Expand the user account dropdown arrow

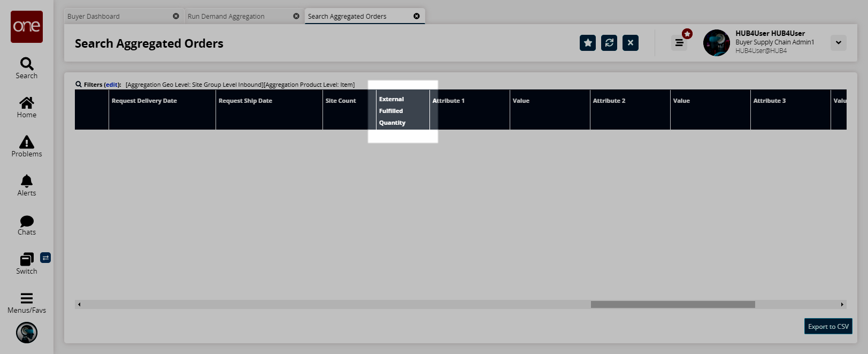click(839, 43)
